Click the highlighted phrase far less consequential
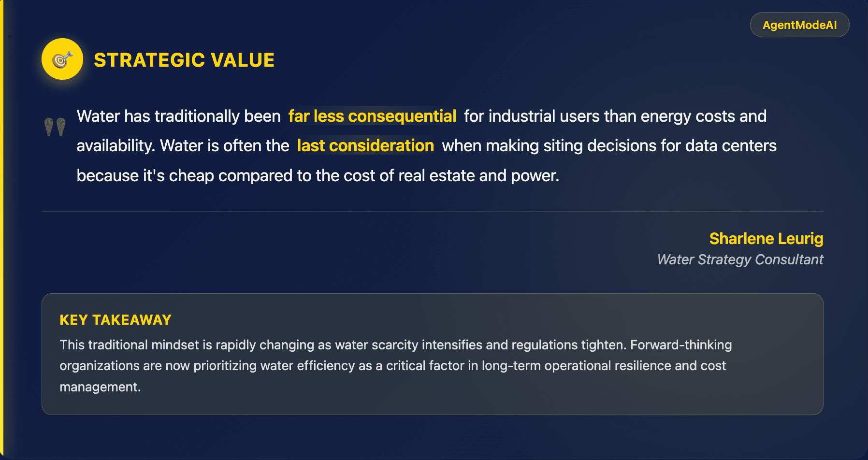The width and height of the screenshot is (868, 460). tap(372, 116)
